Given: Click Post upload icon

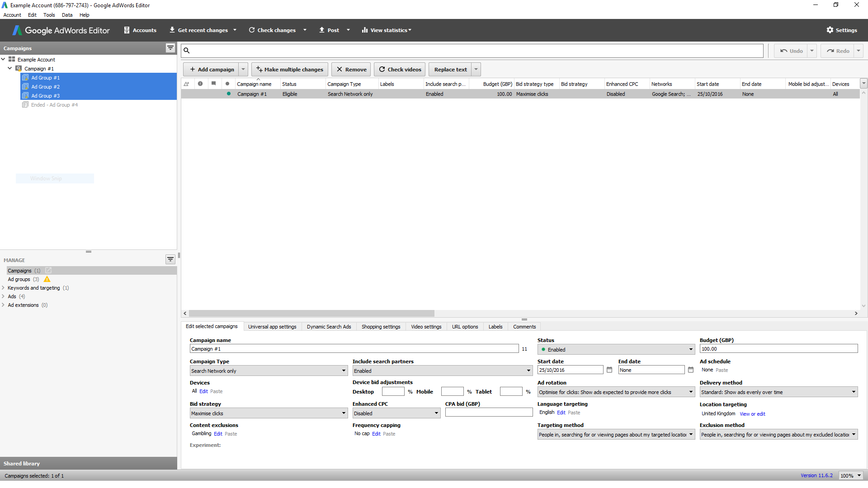Looking at the screenshot, I should [x=322, y=30].
